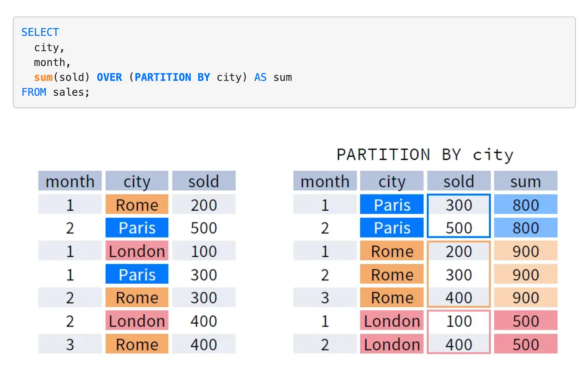Select the 'sold' header in the source table
Image resolution: width=588 pixels, height=382 pixels.
pos(203,181)
